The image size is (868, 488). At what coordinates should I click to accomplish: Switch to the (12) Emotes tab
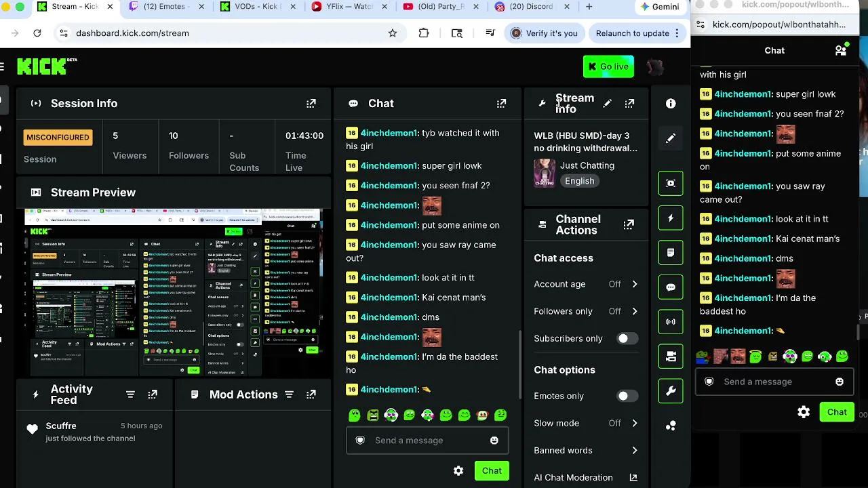[x=165, y=7]
